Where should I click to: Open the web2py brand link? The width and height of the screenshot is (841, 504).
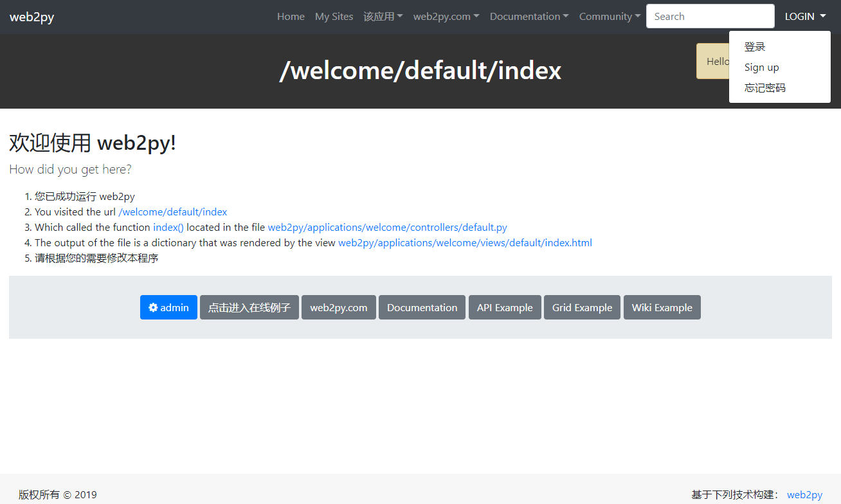32,17
